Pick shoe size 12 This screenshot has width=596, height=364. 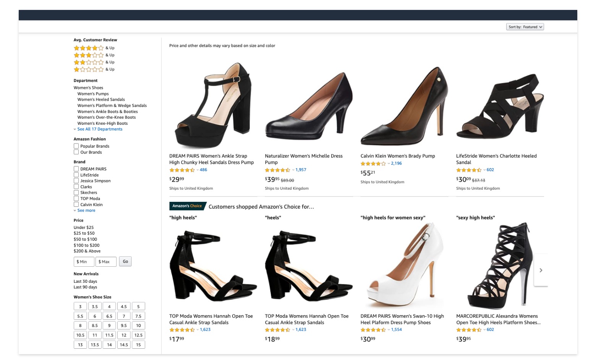(x=124, y=335)
